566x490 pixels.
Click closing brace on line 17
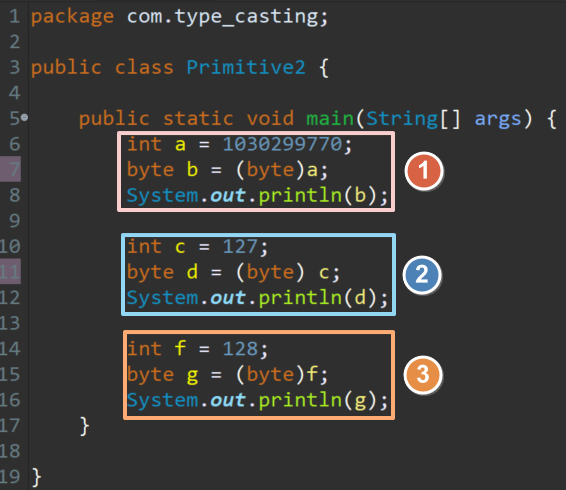pos(84,426)
